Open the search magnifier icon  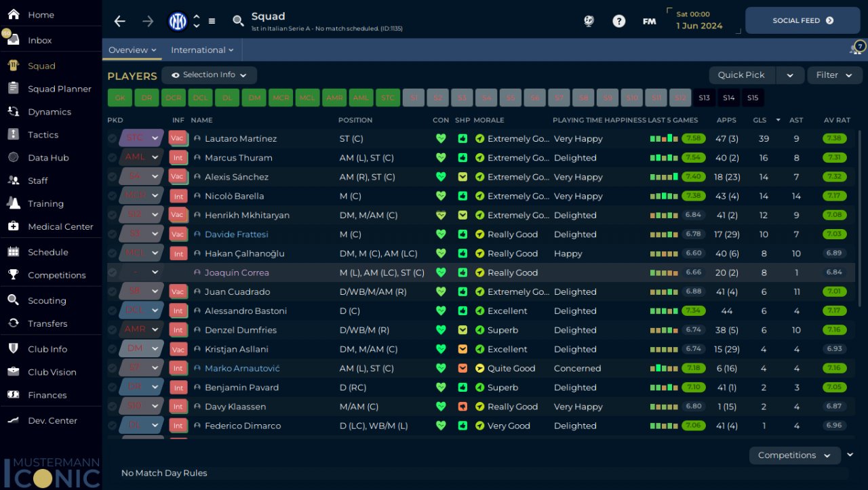pyautogui.click(x=238, y=21)
